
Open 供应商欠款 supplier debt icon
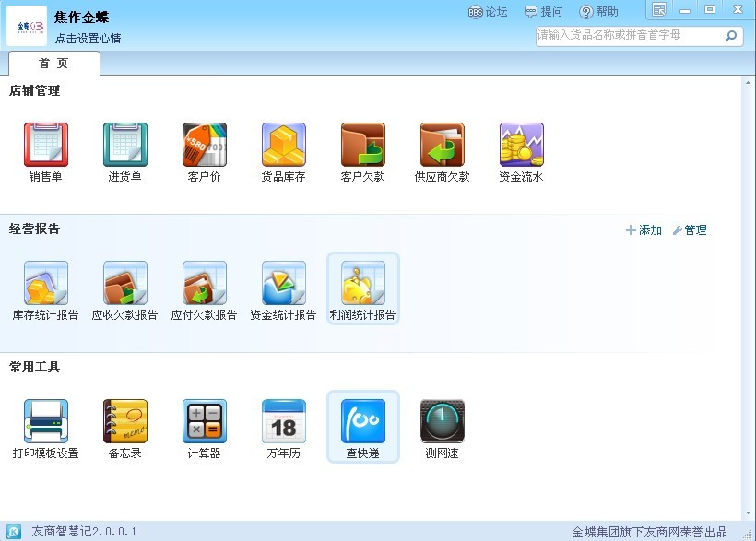[443, 146]
